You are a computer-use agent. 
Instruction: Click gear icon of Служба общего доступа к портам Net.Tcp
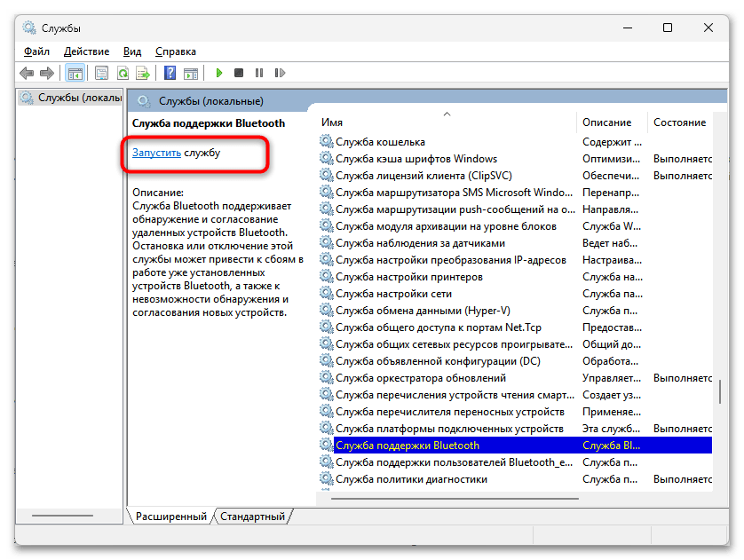pos(326,327)
